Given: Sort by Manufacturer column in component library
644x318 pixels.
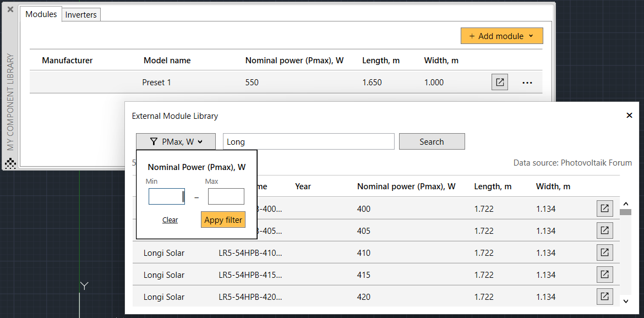Looking at the screenshot, I should coord(67,61).
